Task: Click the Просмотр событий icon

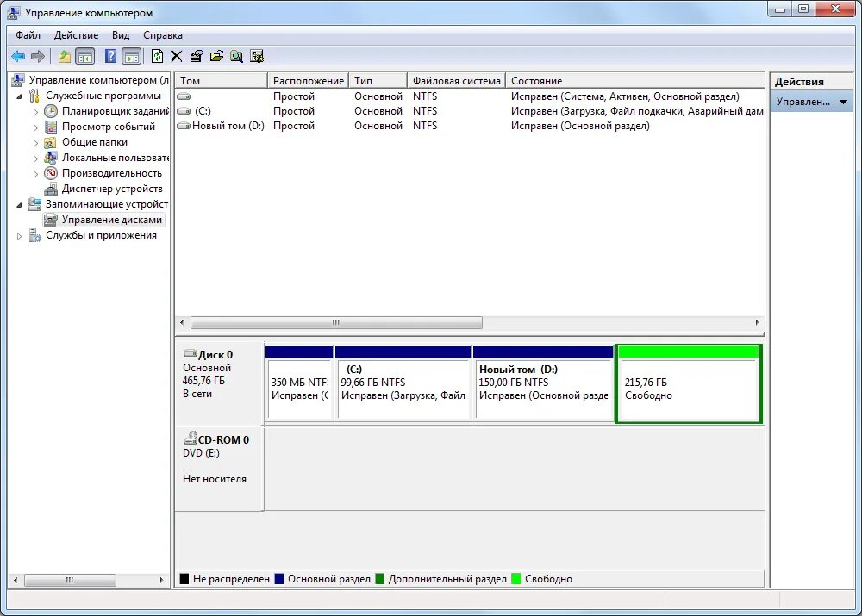Action: pyautogui.click(x=51, y=127)
